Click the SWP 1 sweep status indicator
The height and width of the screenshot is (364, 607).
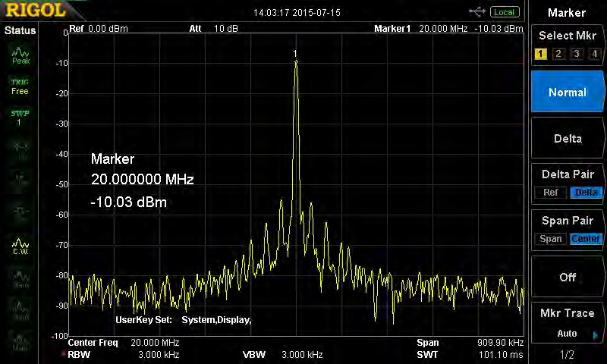(20, 118)
